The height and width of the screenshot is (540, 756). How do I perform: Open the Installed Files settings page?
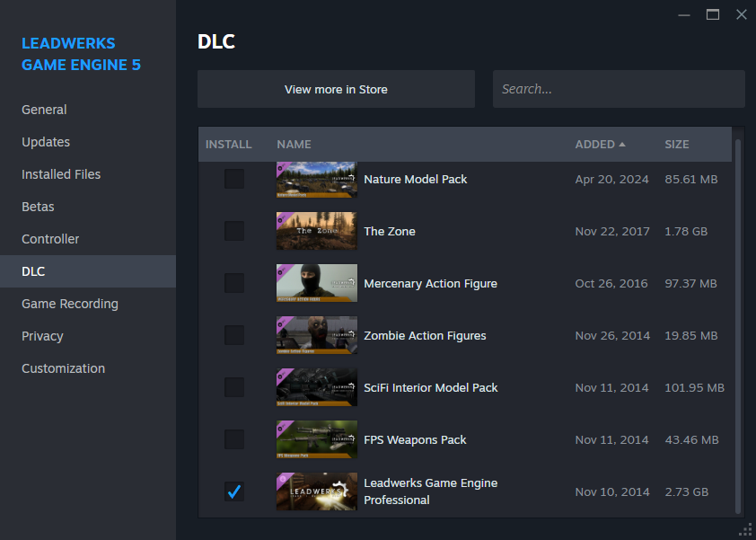click(x=61, y=174)
